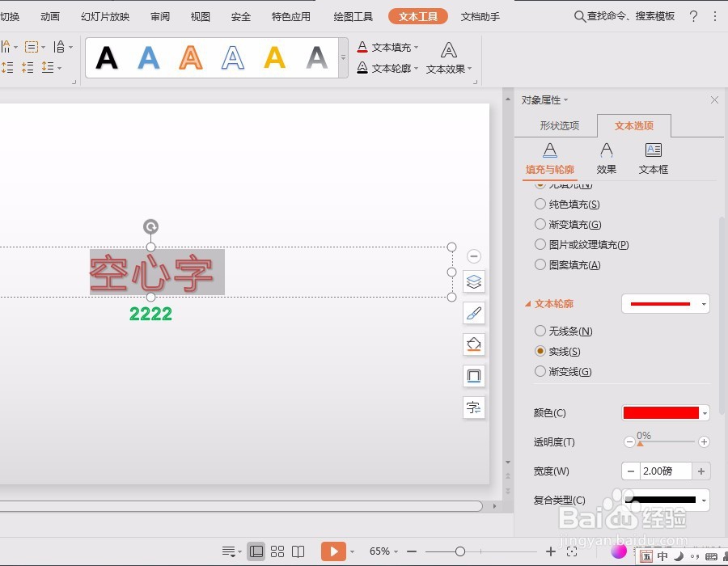The height and width of the screenshot is (566, 728).
Task: Switch to reading view book icon
Action: coord(298,551)
